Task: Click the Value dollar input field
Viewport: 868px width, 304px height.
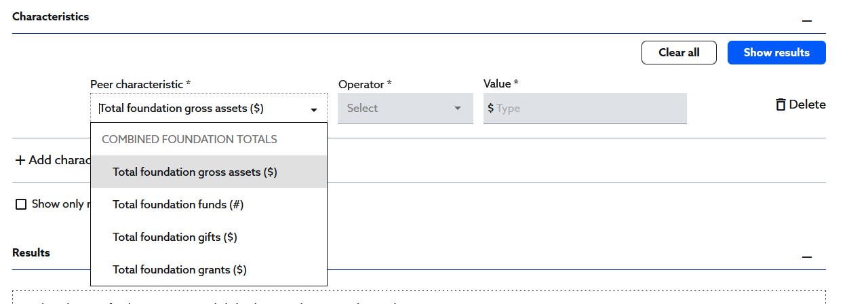Action: pyautogui.click(x=585, y=109)
